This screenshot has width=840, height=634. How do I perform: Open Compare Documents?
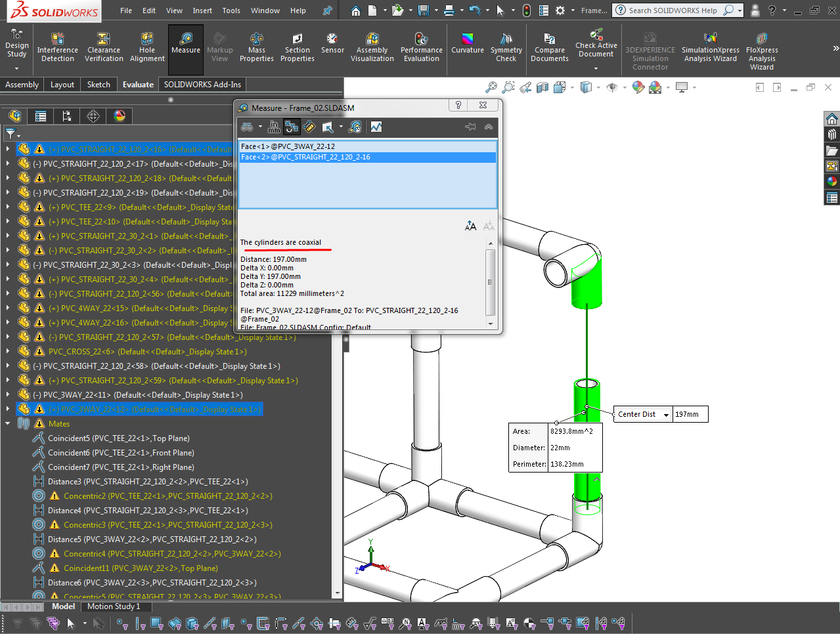(550, 47)
